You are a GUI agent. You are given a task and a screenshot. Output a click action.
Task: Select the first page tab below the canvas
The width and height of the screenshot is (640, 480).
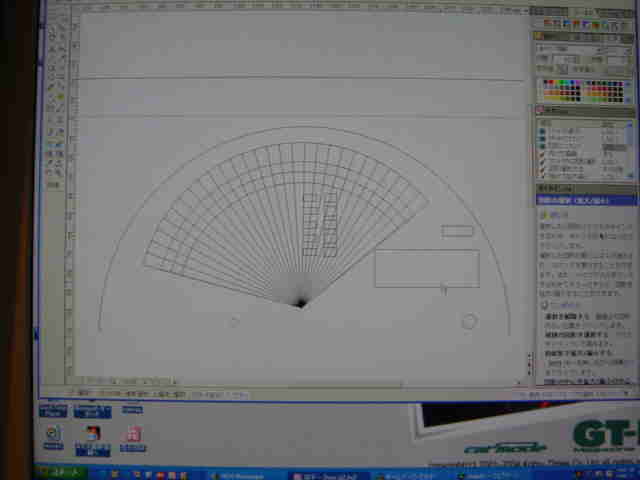82,393
